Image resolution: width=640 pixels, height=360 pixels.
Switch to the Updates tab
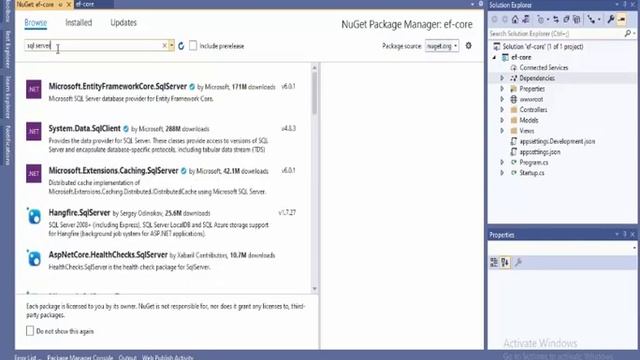[123, 23]
